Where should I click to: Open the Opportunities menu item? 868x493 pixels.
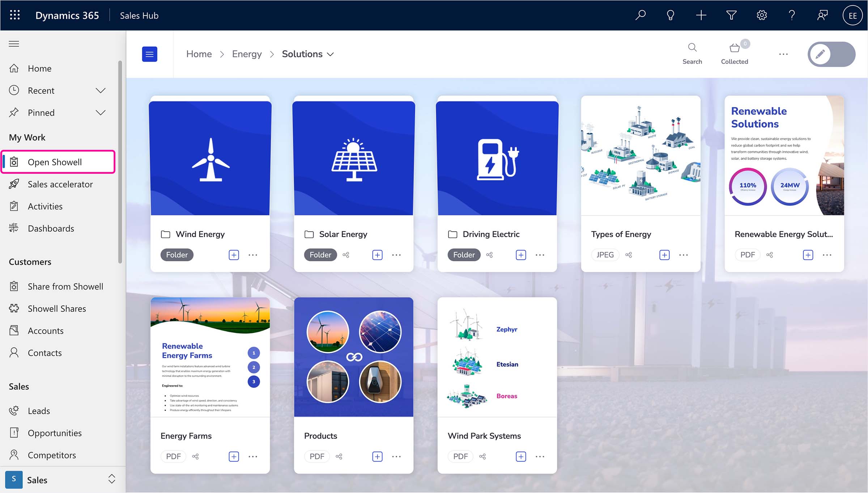point(55,433)
